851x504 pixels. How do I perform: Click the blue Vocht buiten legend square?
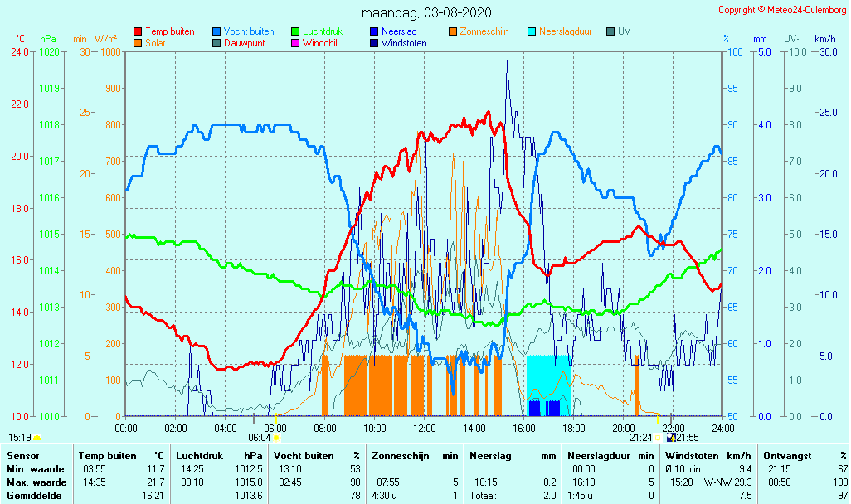pyautogui.click(x=216, y=31)
